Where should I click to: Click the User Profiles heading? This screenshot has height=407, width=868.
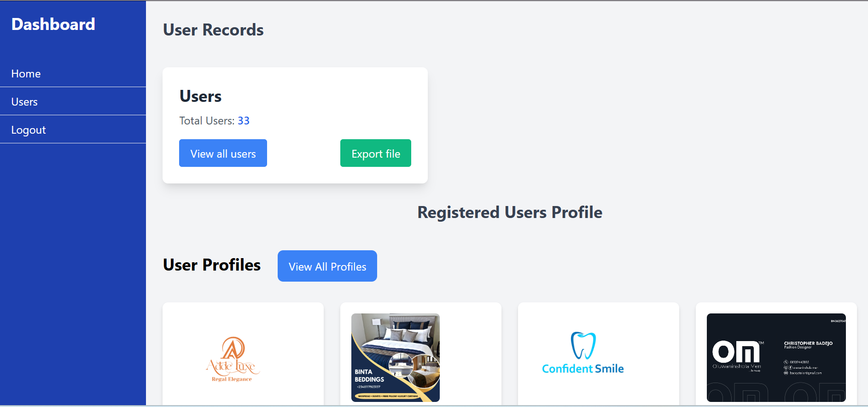(212, 265)
